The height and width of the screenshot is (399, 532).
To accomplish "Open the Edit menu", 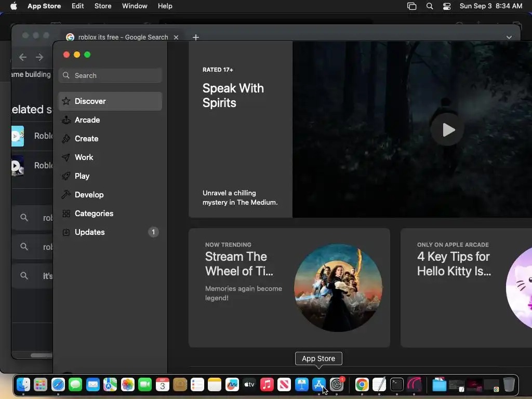I will 77,6.
